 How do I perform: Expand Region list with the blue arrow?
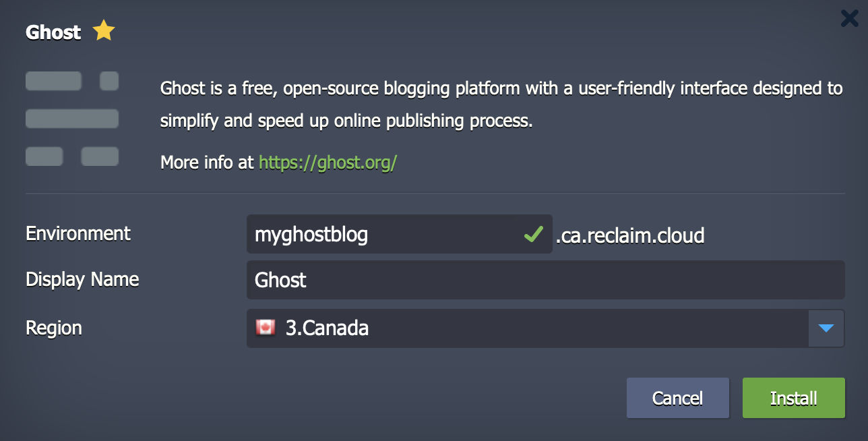pyautogui.click(x=826, y=328)
